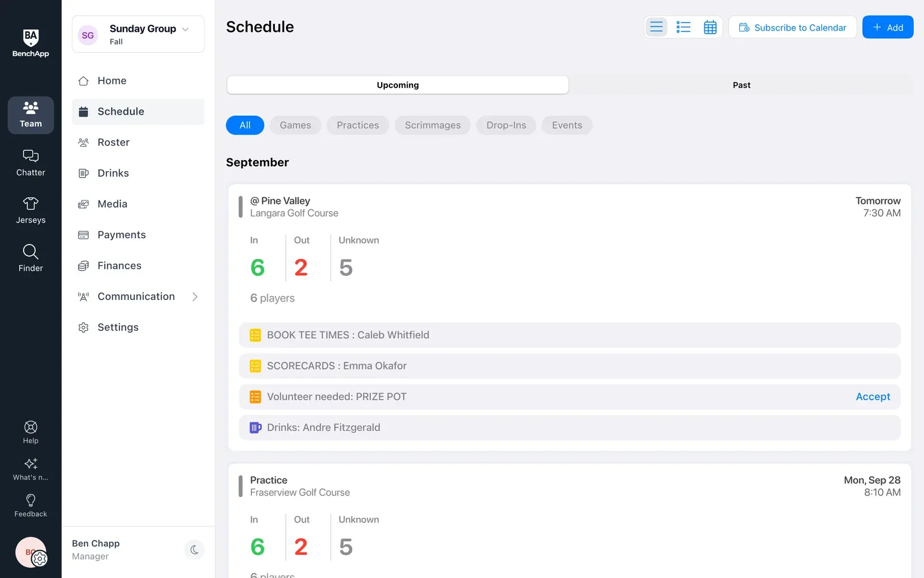This screenshot has height=578, width=924.
Task: Click Practice event In count 6
Action: 258,547
